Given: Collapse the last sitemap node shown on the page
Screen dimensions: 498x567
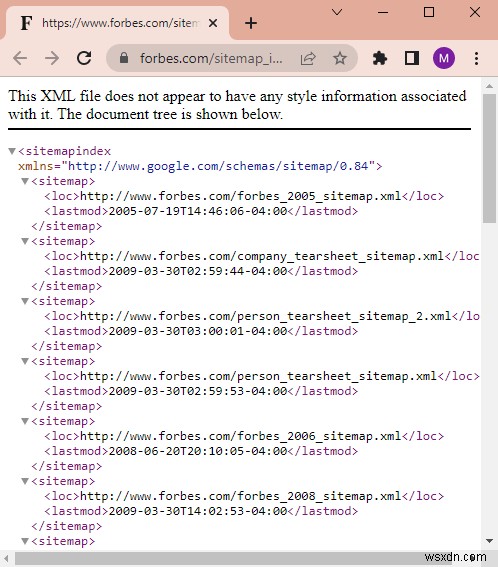Looking at the screenshot, I should click(25, 541).
